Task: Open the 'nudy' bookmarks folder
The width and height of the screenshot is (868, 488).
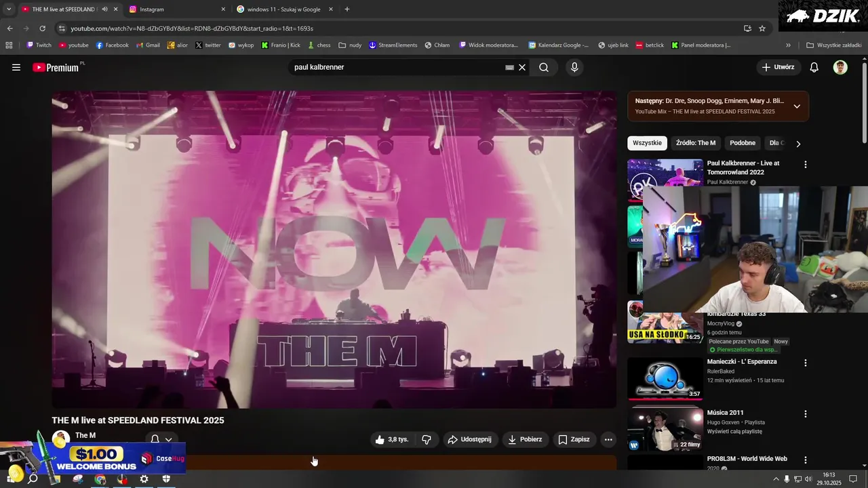Action: (x=350, y=45)
